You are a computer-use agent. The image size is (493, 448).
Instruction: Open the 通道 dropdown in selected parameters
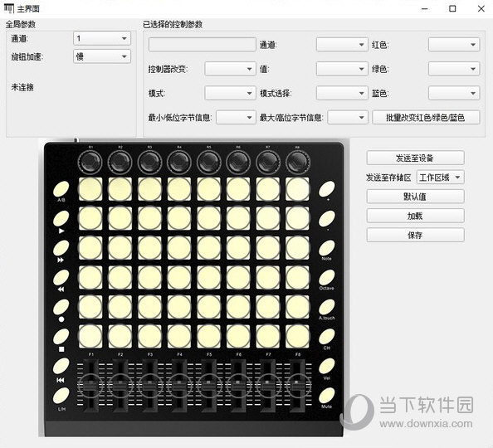point(342,45)
